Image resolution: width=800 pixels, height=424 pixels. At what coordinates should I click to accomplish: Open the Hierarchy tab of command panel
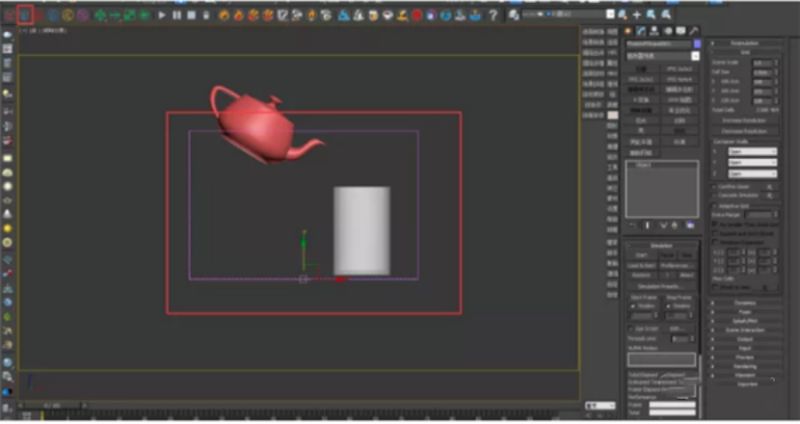654,31
